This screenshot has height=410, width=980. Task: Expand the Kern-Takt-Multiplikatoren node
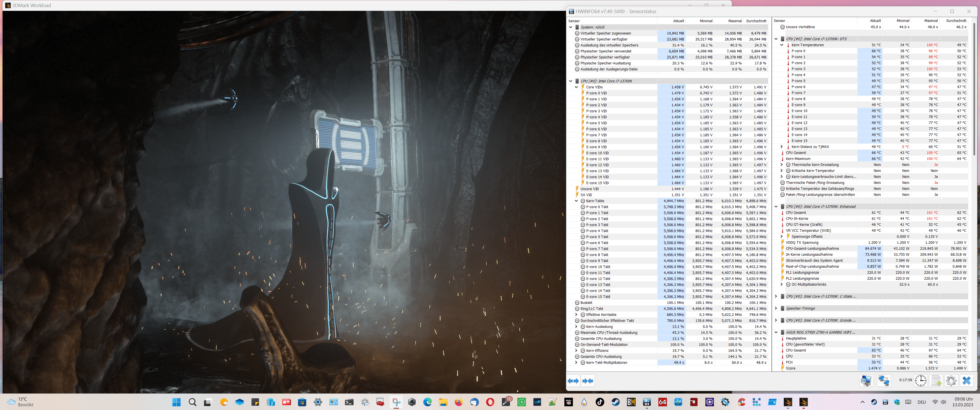576,362
